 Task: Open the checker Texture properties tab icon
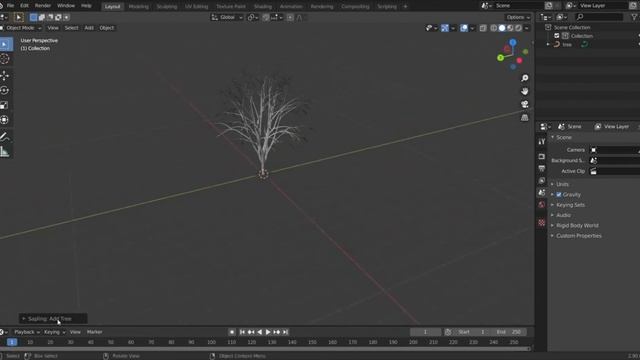542,222
